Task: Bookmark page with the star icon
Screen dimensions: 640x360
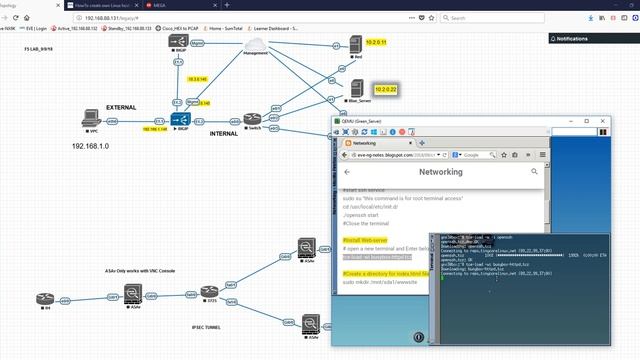Action: pos(431,18)
